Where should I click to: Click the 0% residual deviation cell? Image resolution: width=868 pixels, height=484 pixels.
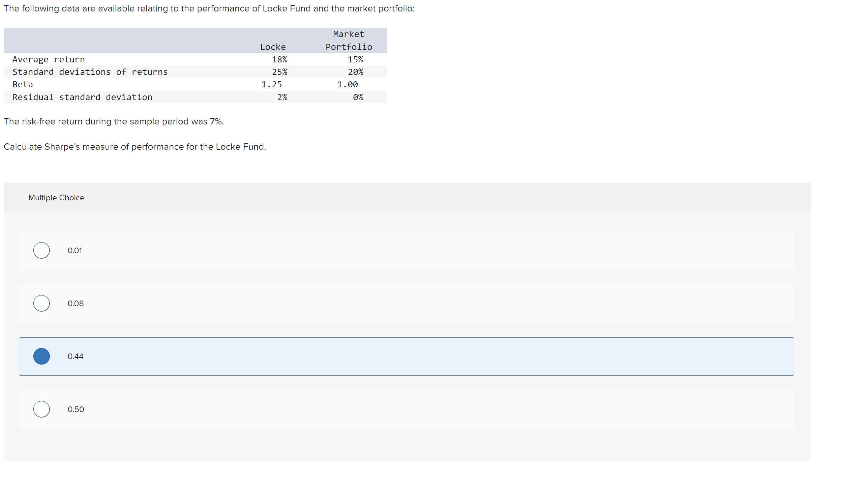[x=358, y=97]
